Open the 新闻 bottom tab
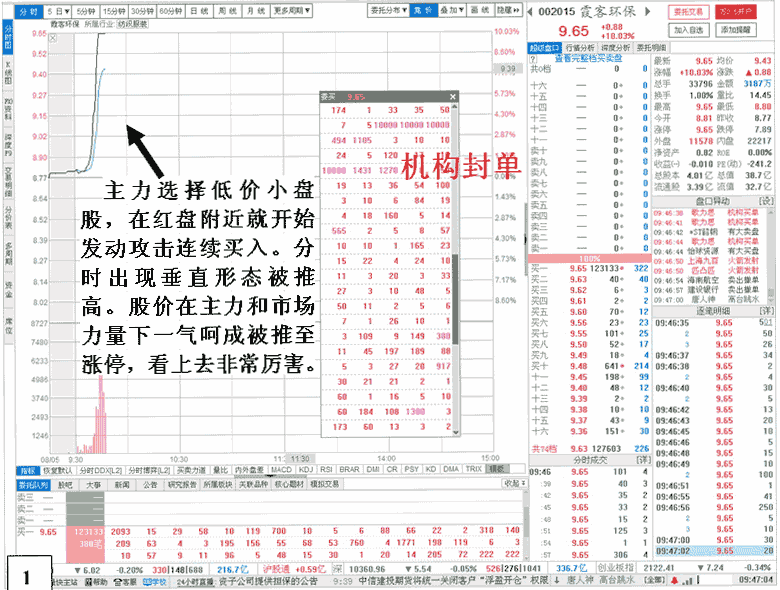Screen dimensions: 780x590 tap(122, 484)
